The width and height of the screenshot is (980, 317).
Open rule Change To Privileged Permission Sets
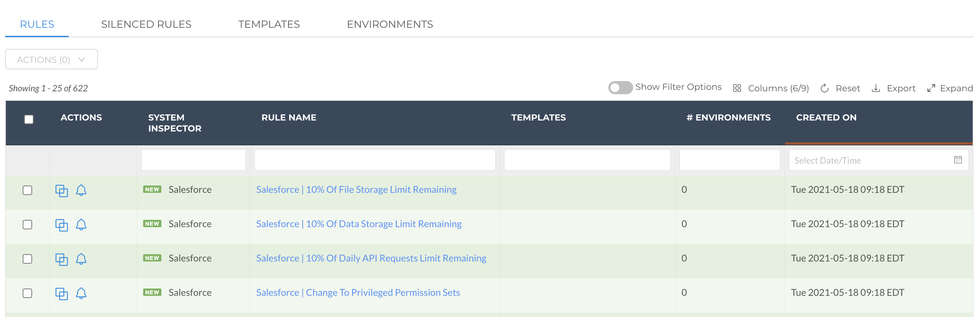pyautogui.click(x=358, y=292)
